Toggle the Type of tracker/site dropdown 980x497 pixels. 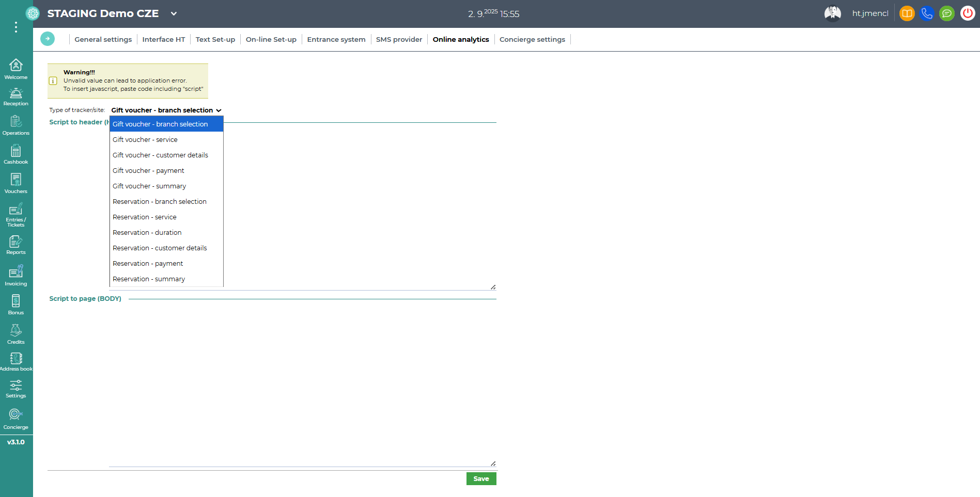pyautogui.click(x=166, y=110)
